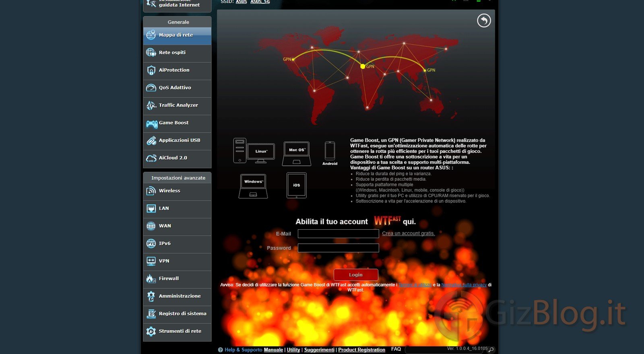Open the Strumenti di rete tools icon

click(151, 331)
